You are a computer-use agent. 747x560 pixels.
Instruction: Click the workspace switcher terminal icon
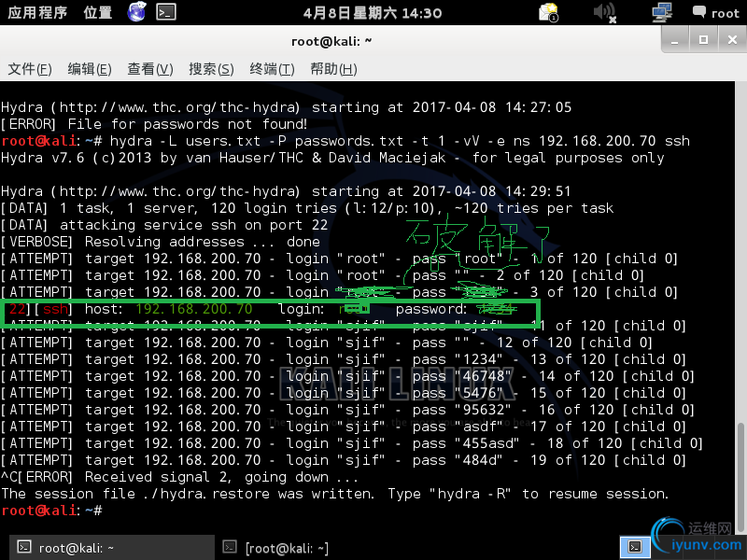[x=635, y=546]
